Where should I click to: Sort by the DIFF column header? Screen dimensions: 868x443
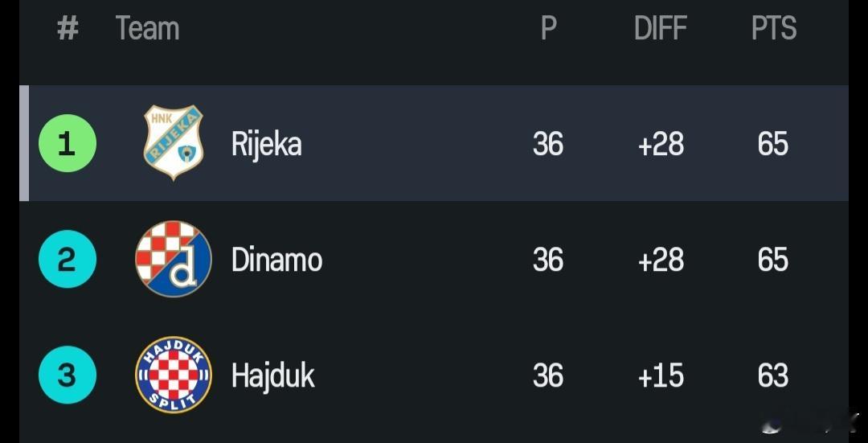coord(661,28)
